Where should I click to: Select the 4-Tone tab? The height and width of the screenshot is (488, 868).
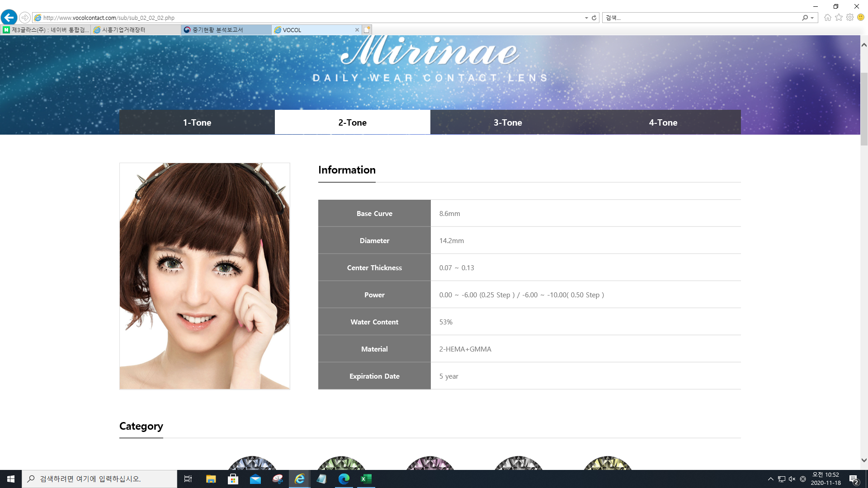(663, 122)
